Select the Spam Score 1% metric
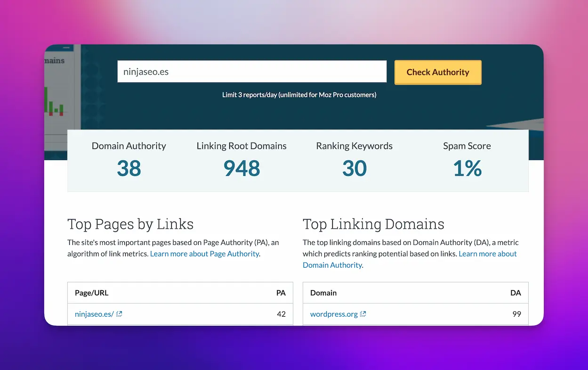This screenshot has height=370, width=588. click(x=467, y=169)
